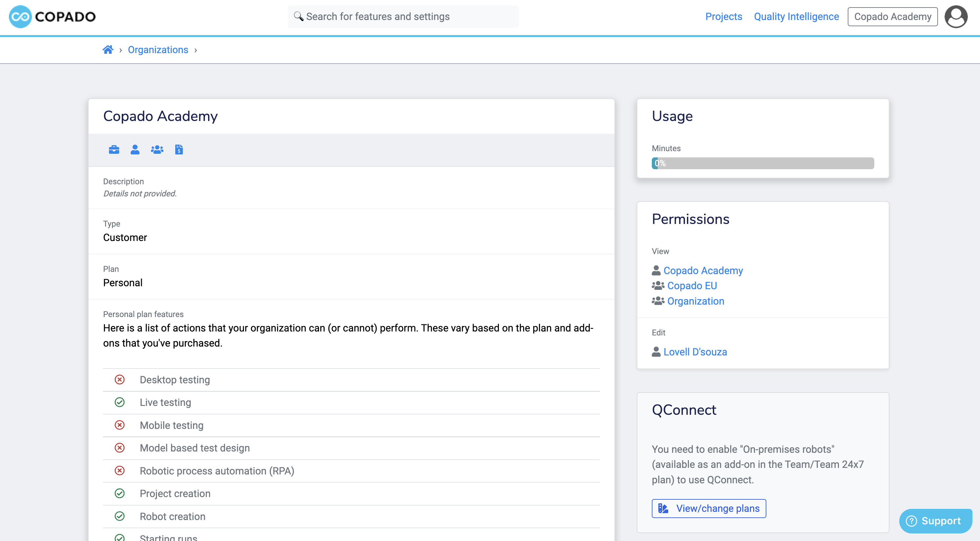Select the single user profile icon tab
The image size is (980, 541).
134,149
